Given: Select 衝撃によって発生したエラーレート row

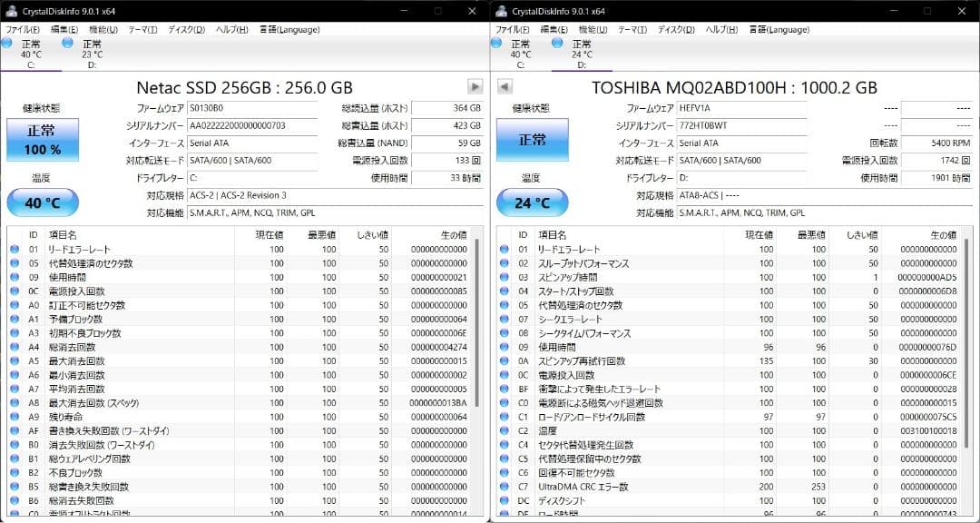Looking at the screenshot, I should [x=730, y=390].
